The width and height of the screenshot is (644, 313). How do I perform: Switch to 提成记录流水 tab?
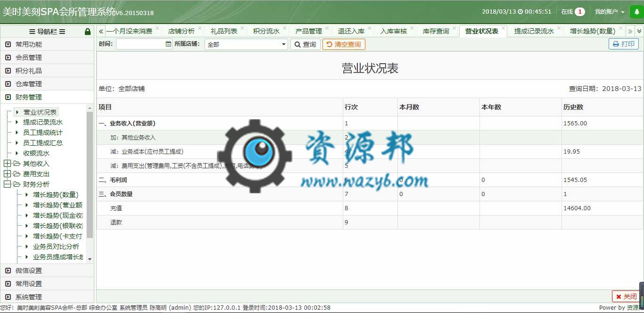(x=534, y=31)
